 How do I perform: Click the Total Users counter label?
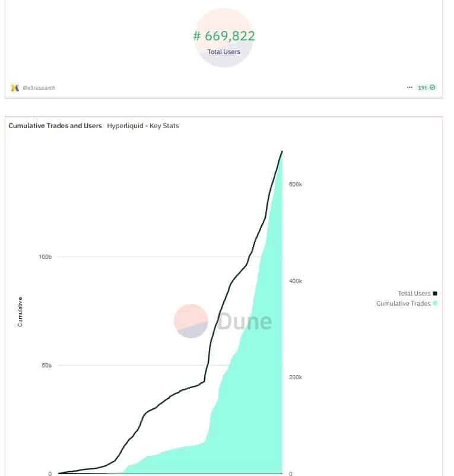pyautogui.click(x=224, y=52)
